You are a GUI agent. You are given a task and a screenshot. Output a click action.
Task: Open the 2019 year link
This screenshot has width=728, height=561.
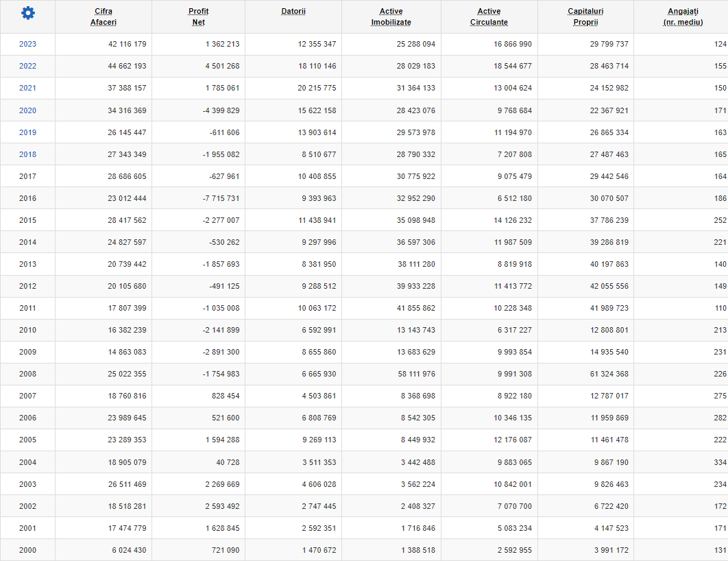pyautogui.click(x=27, y=132)
